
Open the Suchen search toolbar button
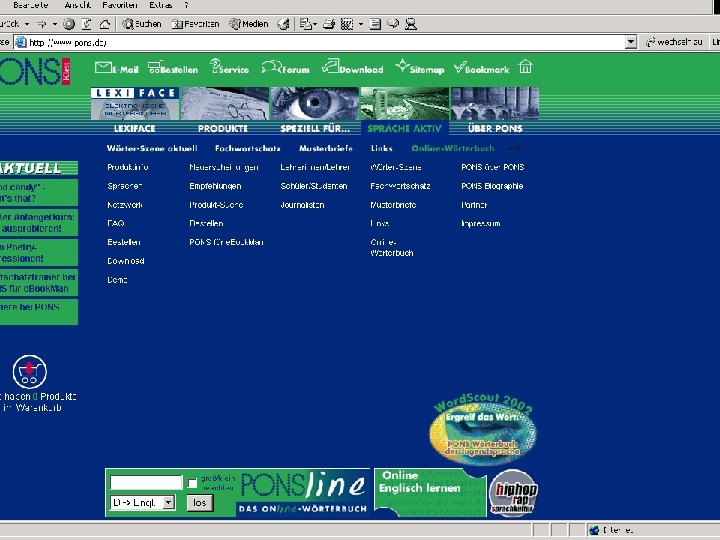(142, 24)
